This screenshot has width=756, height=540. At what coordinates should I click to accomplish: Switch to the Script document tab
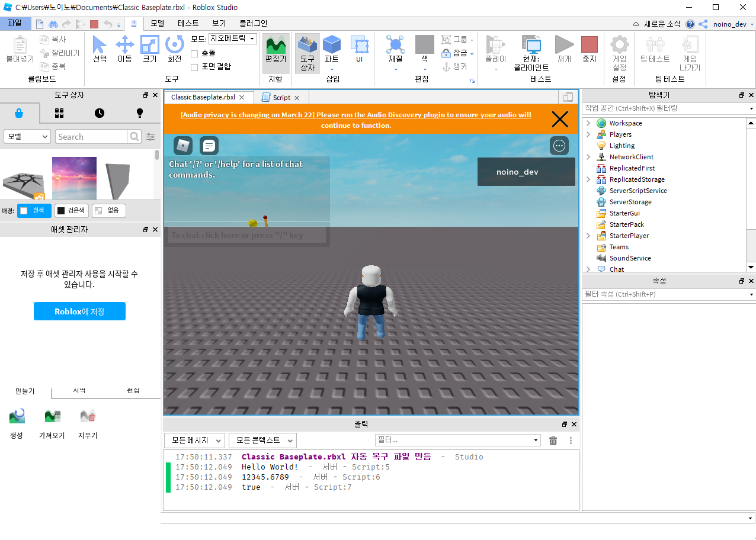coord(281,98)
